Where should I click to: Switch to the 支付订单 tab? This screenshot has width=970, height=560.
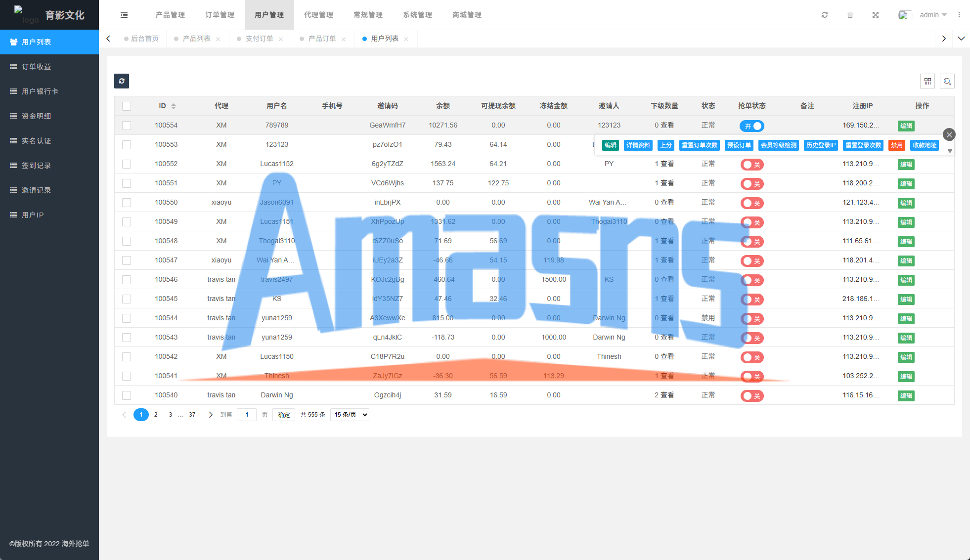coord(259,39)
